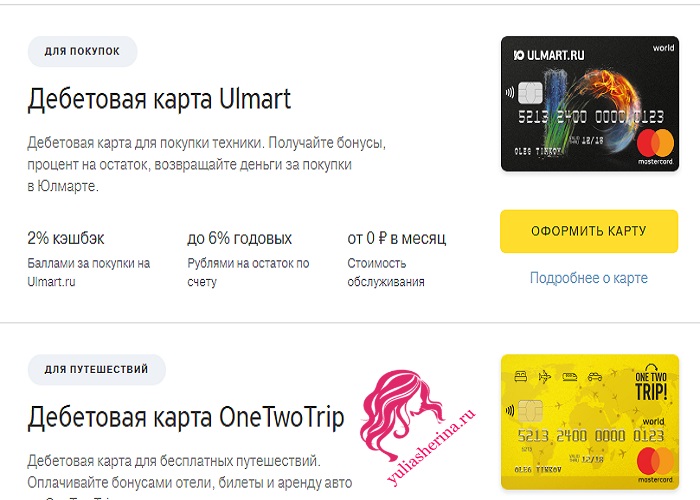This screenshot has height=500, width=700.
Task: Click the black Ulmart card image
Action: pos(590,104)
